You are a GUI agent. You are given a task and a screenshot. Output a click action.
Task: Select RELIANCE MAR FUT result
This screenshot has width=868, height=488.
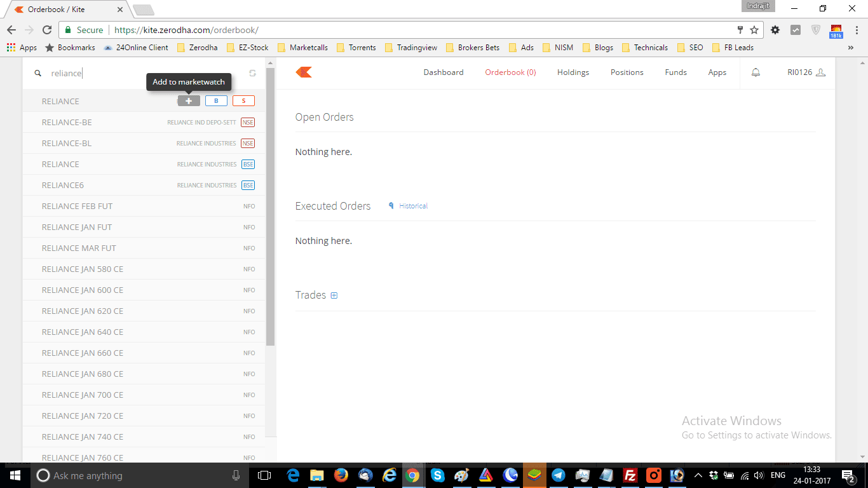[x=144, y=248]
